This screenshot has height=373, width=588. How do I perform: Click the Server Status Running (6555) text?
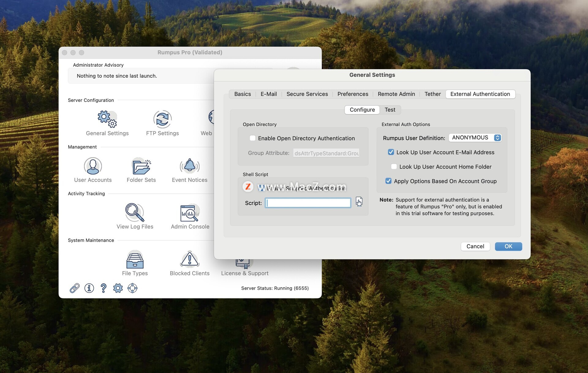[x=275, y=288]
